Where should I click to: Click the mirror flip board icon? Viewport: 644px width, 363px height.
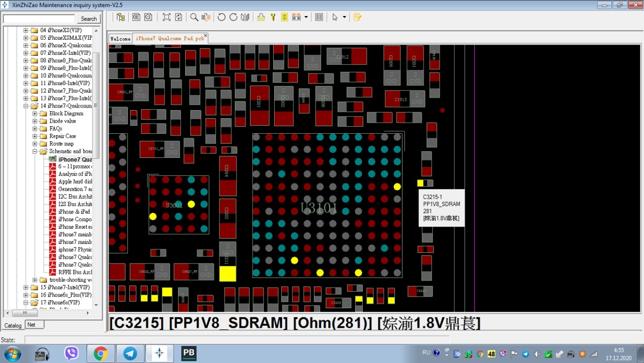click(x=245, y=17)
